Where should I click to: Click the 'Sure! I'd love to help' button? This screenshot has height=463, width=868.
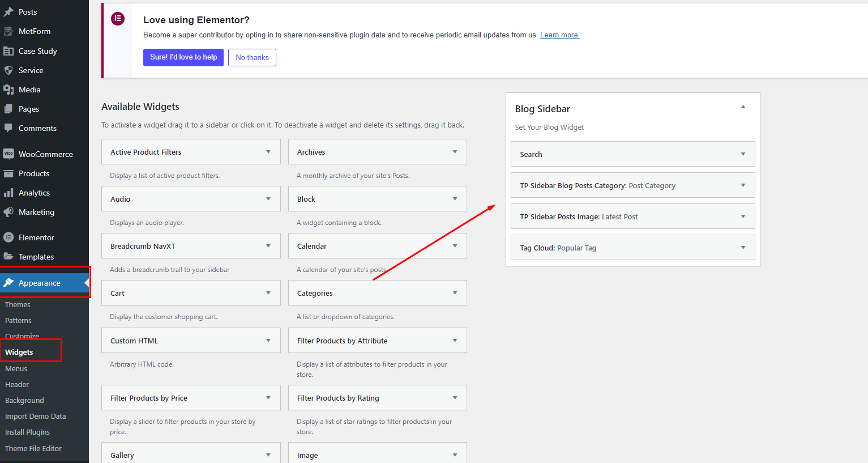183,57
